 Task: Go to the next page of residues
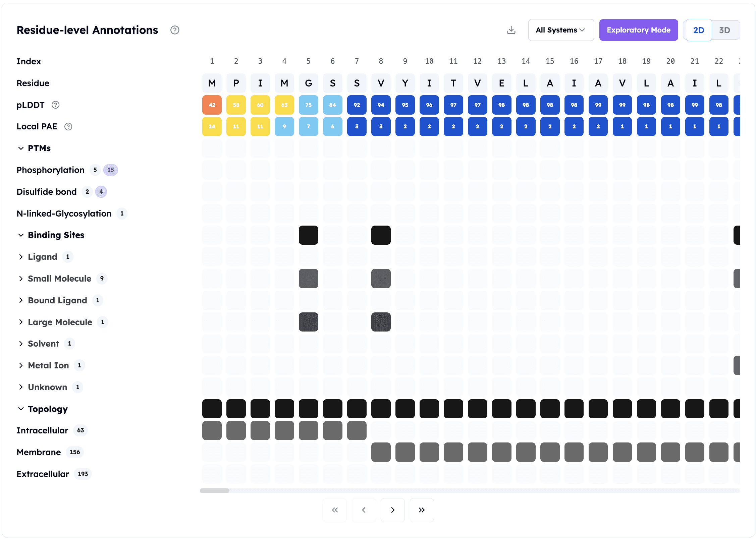(x=392, y=510)
